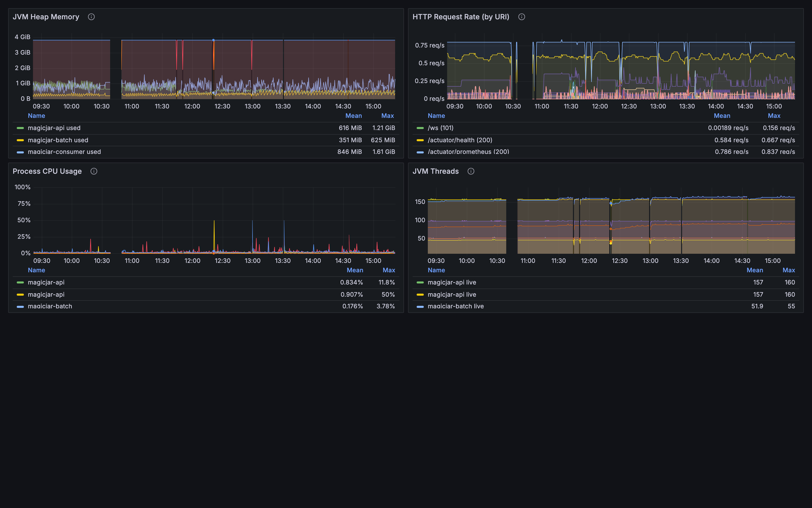Click the info icon beside JVM Heap Memory

click(x=91, y=17)
